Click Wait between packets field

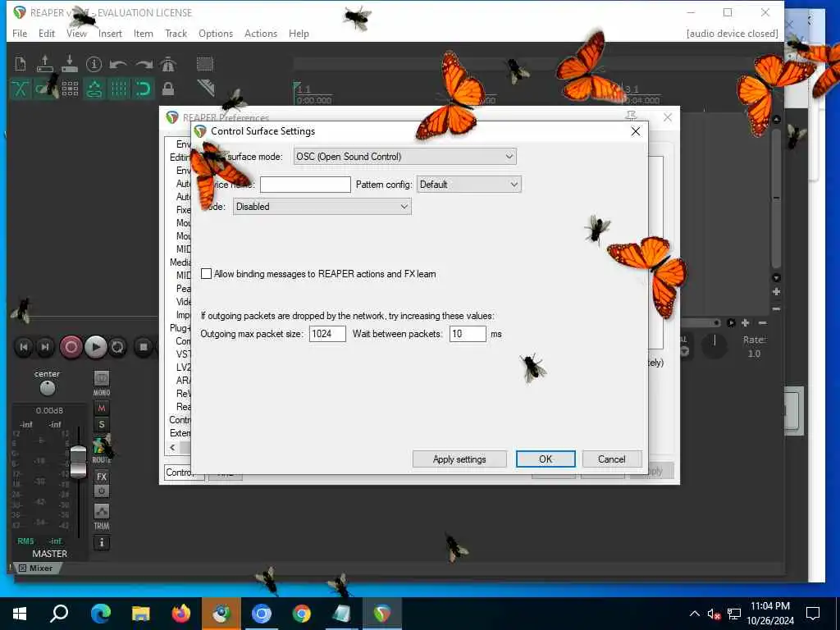pyautogui.click(x=468, y=334)
